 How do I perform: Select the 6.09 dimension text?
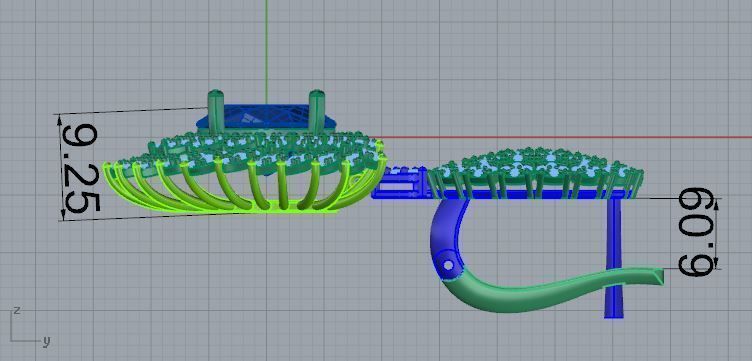(x=695, y=233)
